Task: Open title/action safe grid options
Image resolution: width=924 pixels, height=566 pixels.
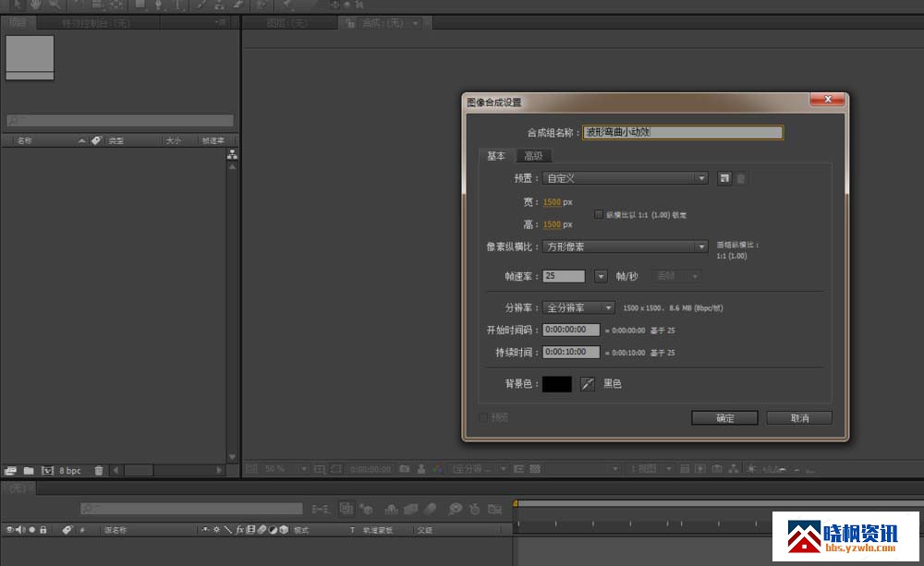Action: coord(320,469)
